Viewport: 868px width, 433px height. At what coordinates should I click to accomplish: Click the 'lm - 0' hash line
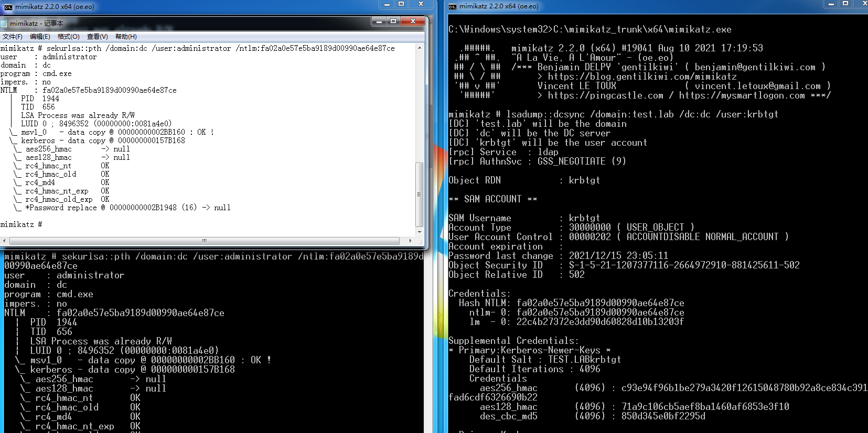tap(576, 322)
